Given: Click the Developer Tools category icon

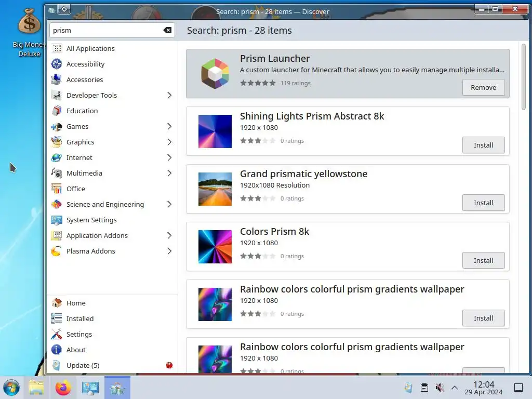Looking at the screenshot, I should pos(57,95).
